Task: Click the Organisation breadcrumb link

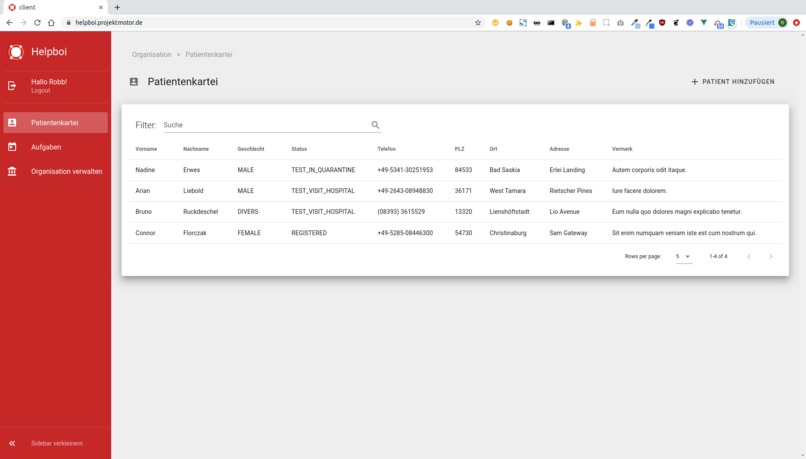Action: point(151,54)
